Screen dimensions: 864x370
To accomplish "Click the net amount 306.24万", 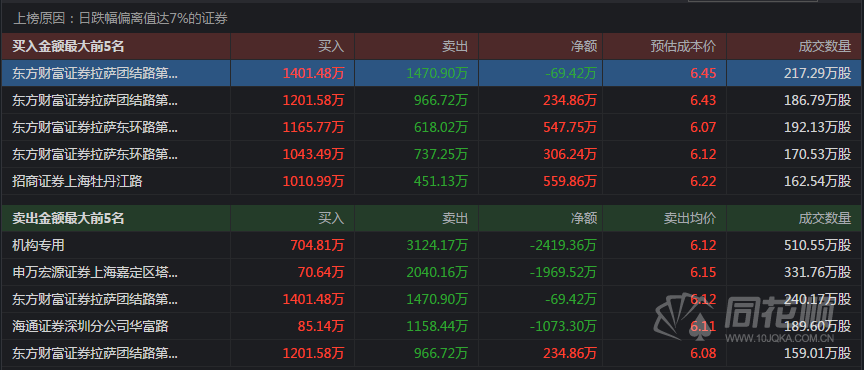I will pos(569,154).
